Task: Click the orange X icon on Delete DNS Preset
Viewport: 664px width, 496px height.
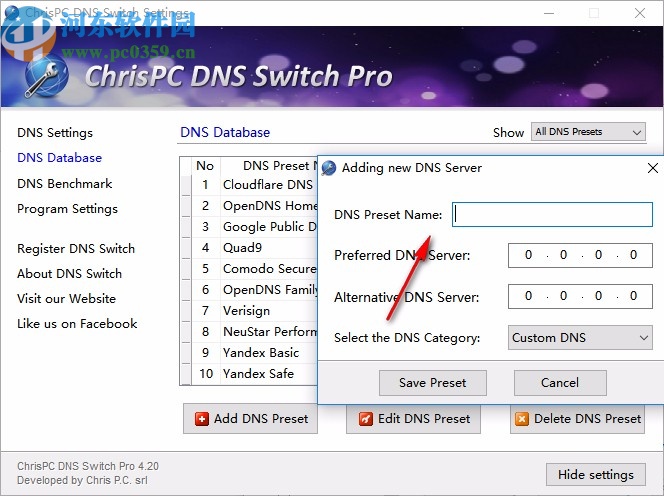Action: point(521,419)
